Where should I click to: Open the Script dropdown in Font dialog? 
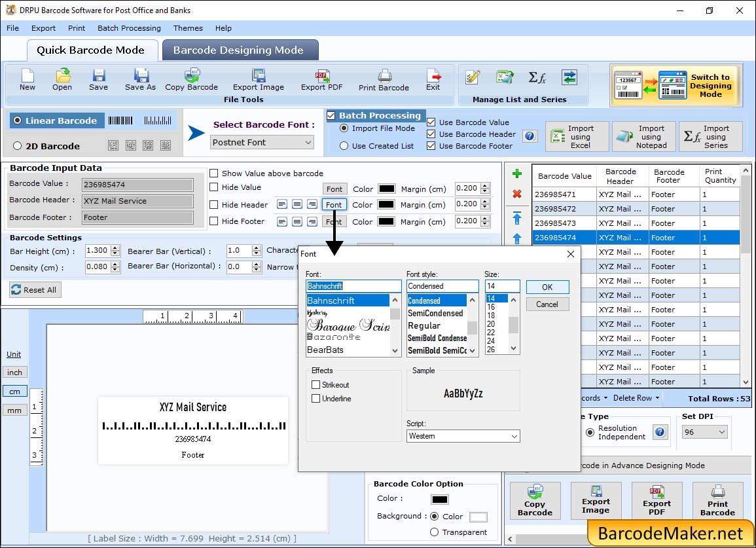click(x=463, y=436)
